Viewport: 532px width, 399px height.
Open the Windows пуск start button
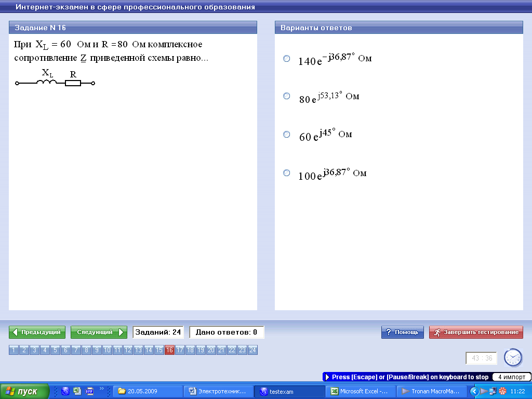coord(25,392)
